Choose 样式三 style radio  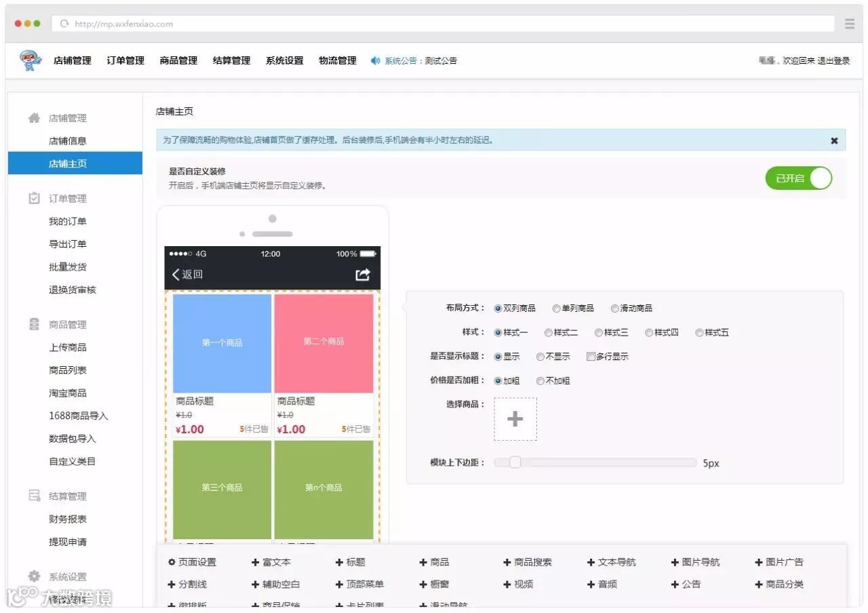pos(599,333)
